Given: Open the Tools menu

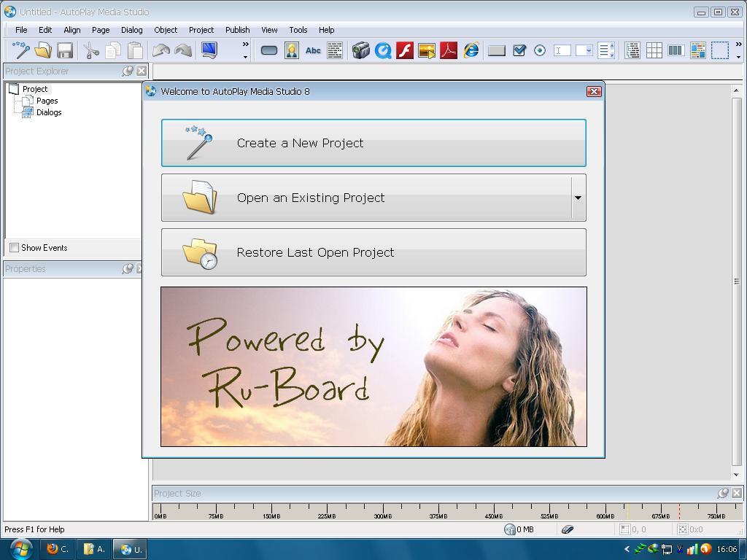Looking at the screenshot, I should tap(298, 29).
